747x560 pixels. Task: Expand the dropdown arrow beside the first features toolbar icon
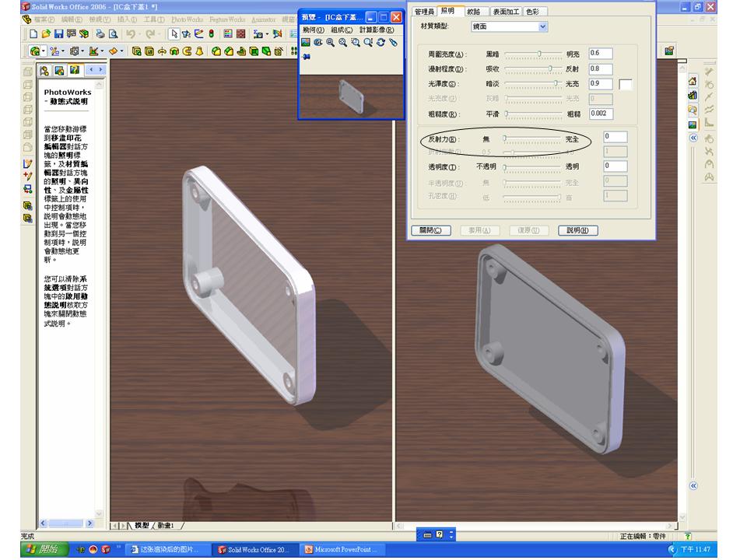tap(44, 51)
